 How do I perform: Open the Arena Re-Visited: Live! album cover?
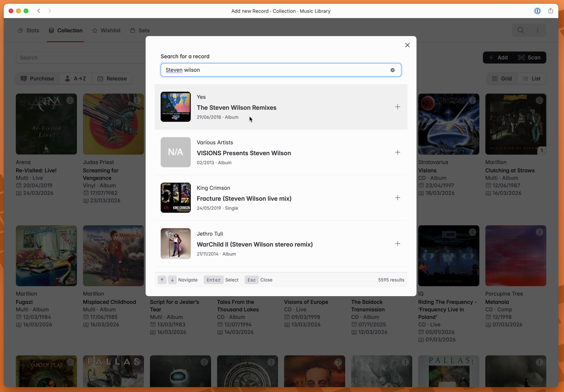pos(46,124)
